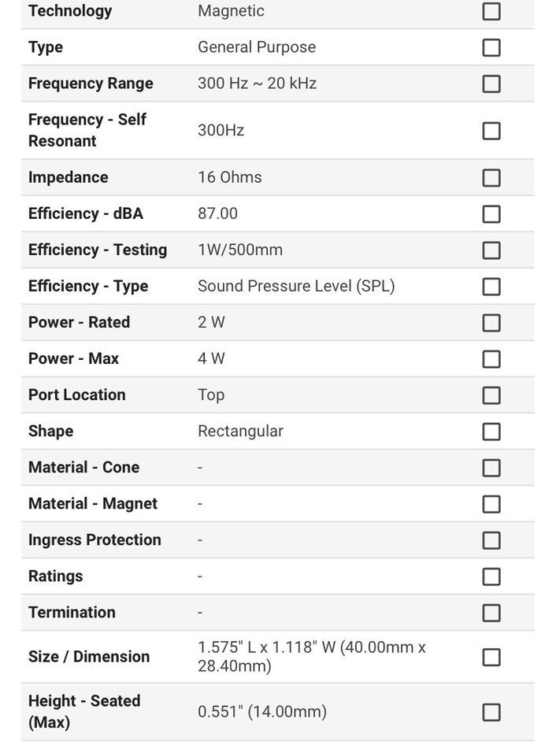The height and width of the screenshot is (756, 556).
Task: Select the Frequency Range filter checkbox
Action: (x=491, y=83)
